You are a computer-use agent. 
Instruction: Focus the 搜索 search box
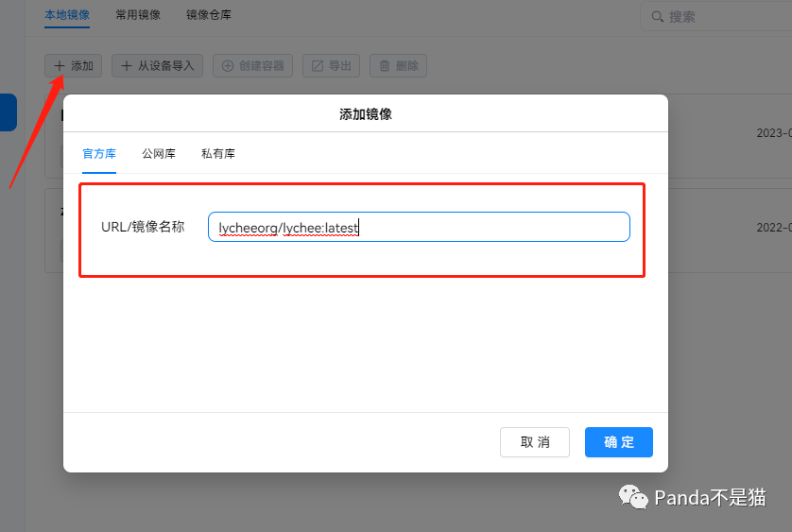click(x=715, y=17)
